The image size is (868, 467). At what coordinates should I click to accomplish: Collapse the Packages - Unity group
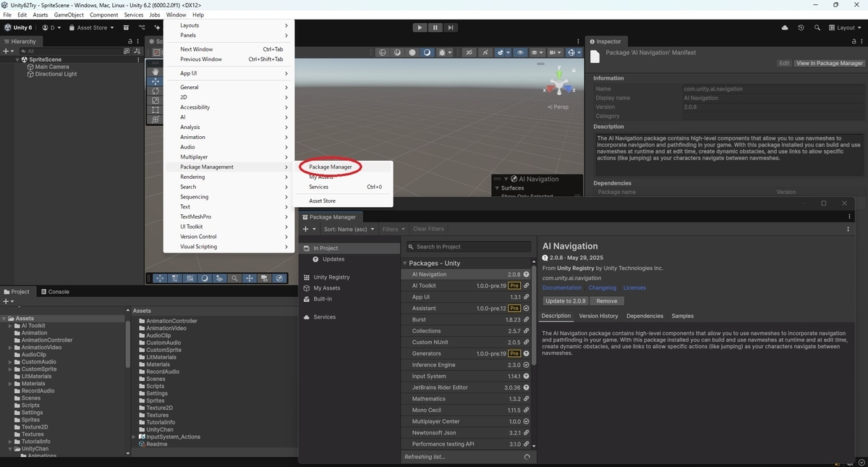point(406,264)
